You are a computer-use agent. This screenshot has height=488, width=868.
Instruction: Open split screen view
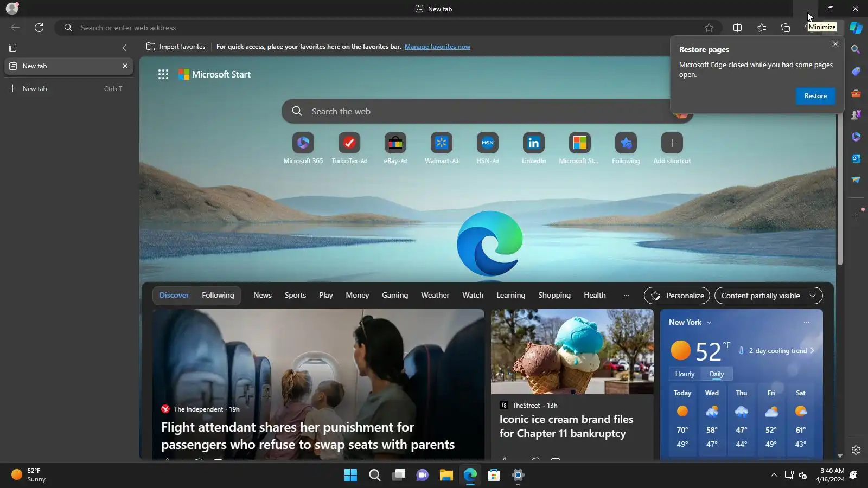[737, 28]
